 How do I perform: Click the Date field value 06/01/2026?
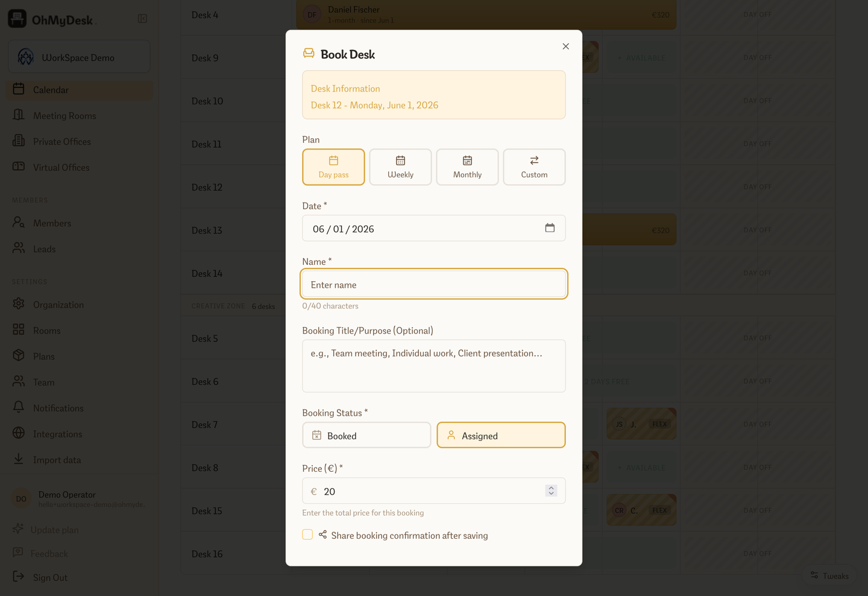pyautogui.click(x=344, y=229)
